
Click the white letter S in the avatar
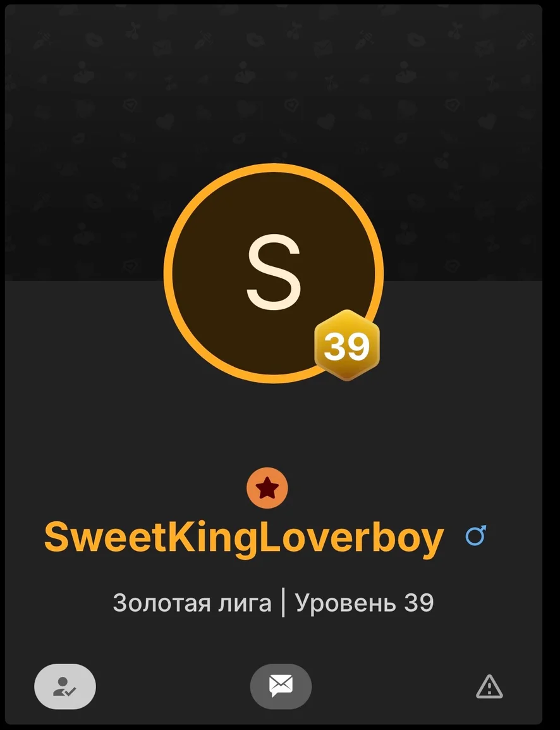pos(274,273)
